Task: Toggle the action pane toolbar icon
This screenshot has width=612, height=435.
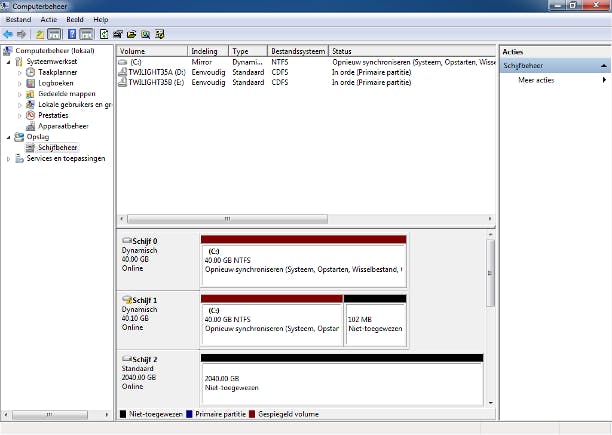Action: click(86, 34)
